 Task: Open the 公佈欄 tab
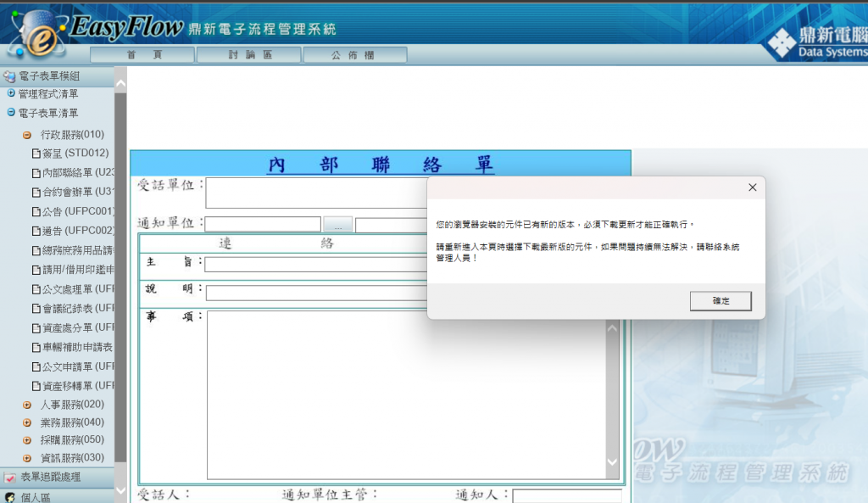(x=355, y=55)
